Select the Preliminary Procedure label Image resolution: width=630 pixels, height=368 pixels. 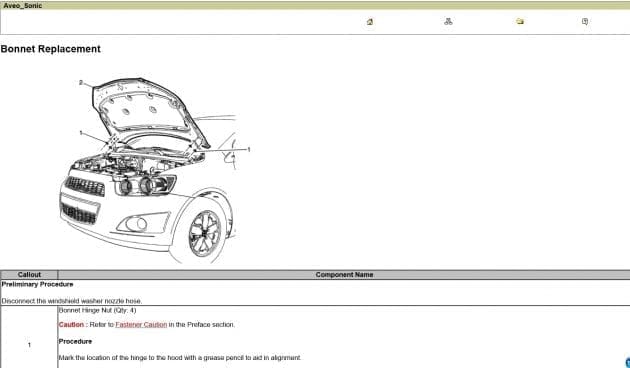37,284
